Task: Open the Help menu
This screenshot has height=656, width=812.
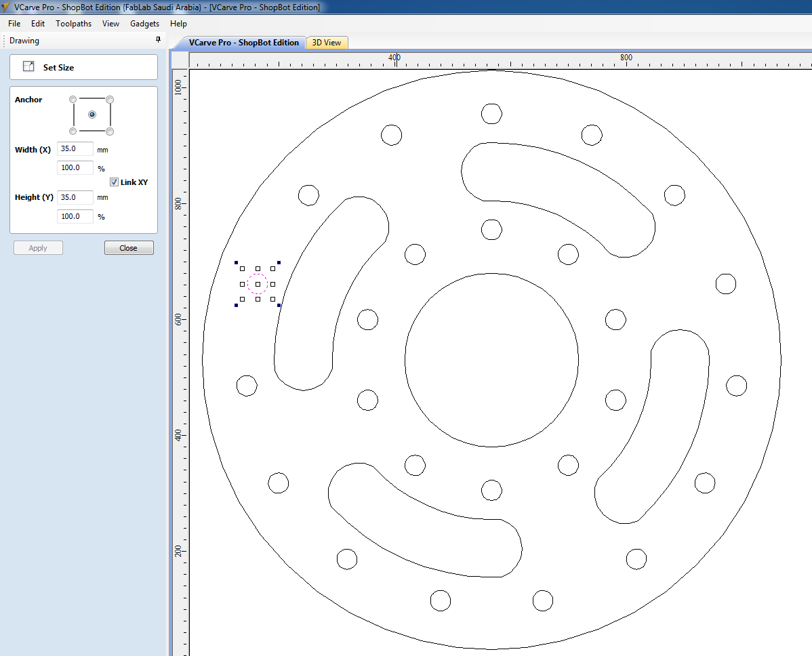Action: pos(178,23)
